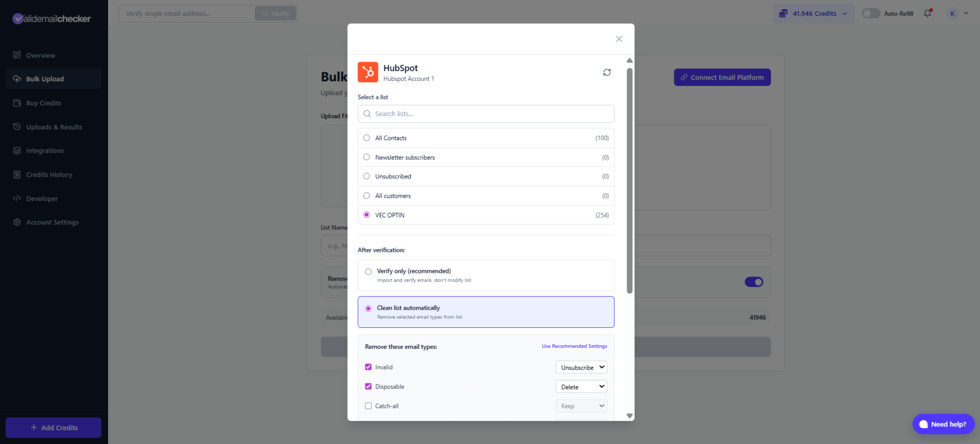Click the Search lists field
980x444 pixels.
(486, 114)
